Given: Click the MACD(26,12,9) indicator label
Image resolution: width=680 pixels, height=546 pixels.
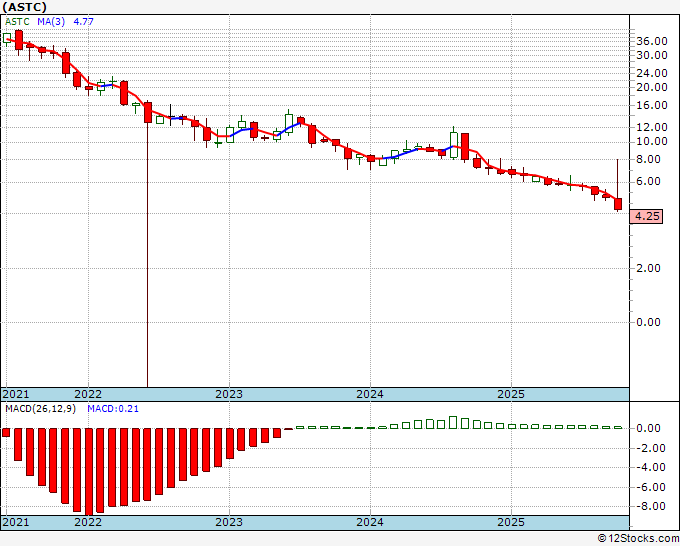Looking at the screenshot, I should (x=40, y=409).
